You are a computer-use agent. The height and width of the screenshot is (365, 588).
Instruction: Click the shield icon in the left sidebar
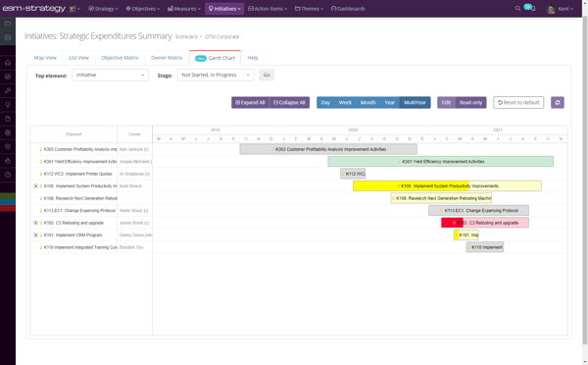point(8,146)
